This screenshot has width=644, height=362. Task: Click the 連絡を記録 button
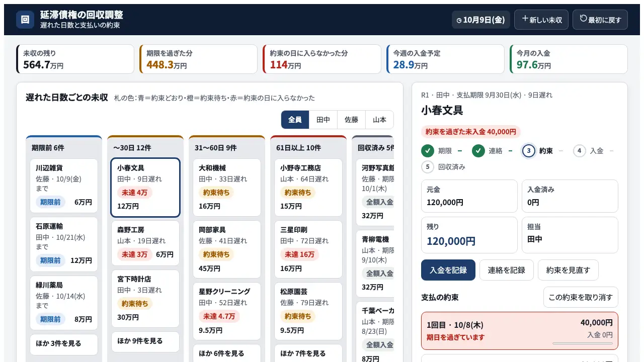(507, 270)
